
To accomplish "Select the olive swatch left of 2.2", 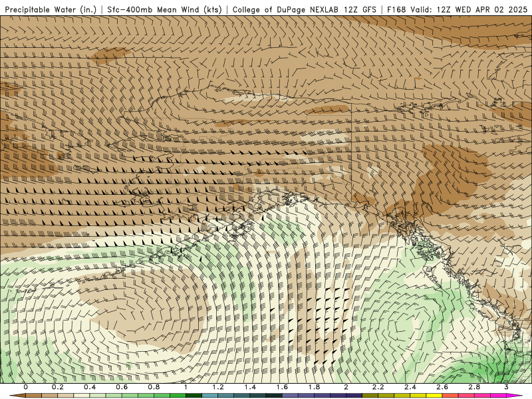I will (370, 396).
